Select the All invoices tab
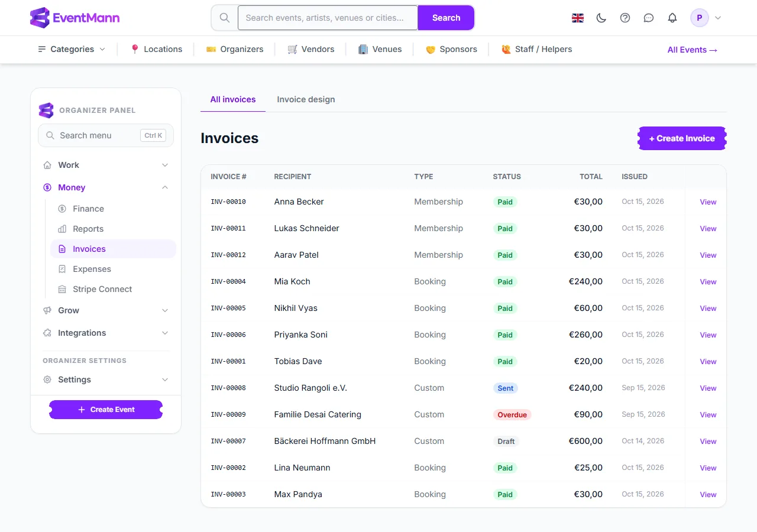This screenshot has width=757, height=532. (233, 99)
